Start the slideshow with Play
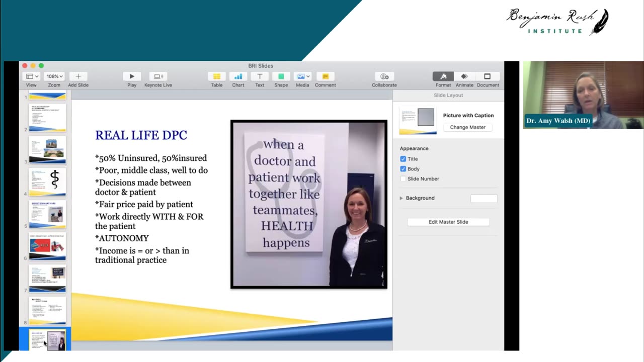644x362 pixels. [x=132, y=76]
